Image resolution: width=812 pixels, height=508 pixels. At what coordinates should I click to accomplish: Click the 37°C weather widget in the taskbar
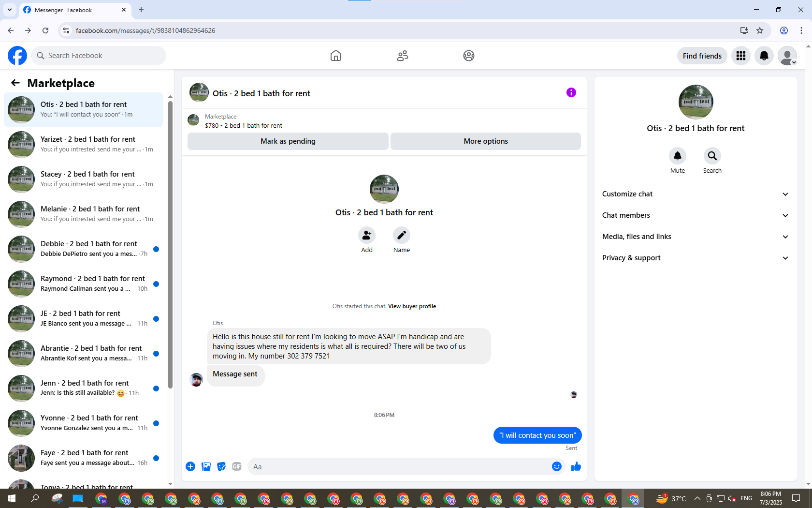coord(671,498)
